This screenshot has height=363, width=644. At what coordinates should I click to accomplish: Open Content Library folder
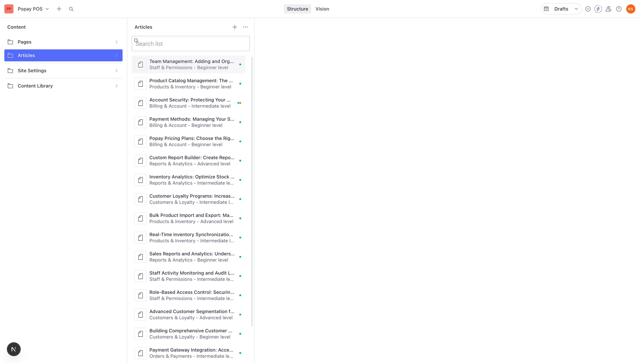click(x=63, y=86)
